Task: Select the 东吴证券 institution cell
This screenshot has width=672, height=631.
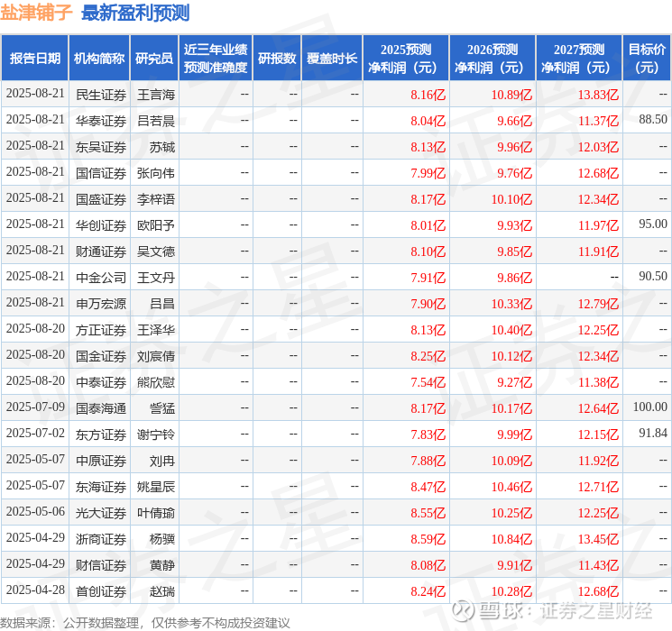Action: pos(101,147)
